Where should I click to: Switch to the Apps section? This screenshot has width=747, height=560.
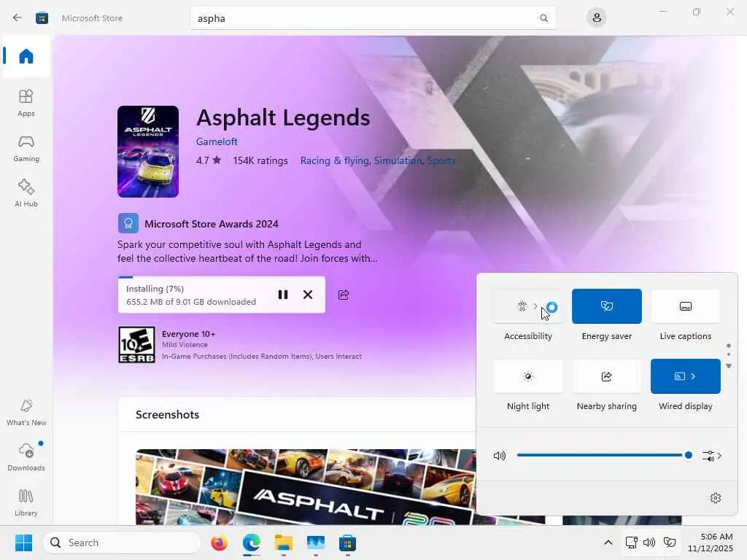click(26, 103)
